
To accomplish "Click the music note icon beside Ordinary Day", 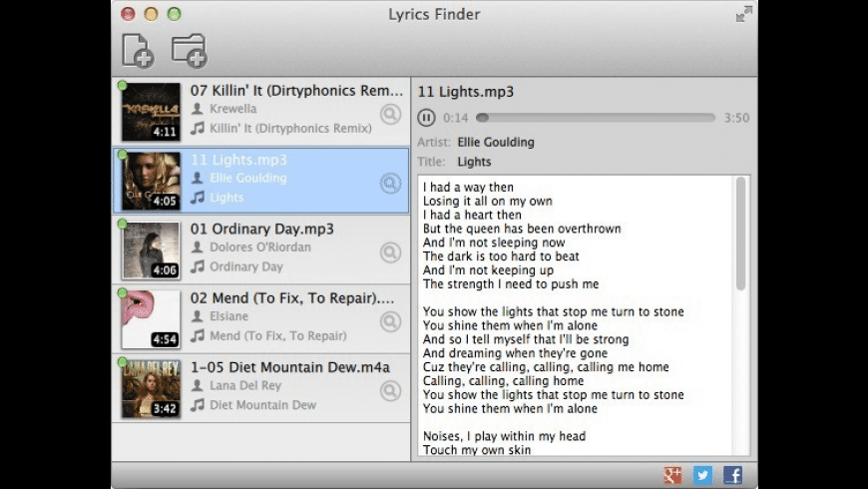I will 198,266.
